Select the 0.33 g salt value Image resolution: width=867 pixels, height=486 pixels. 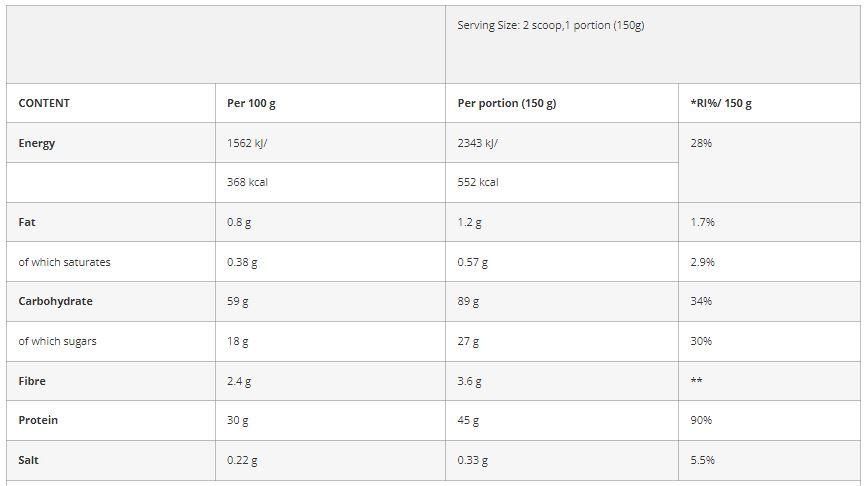(472, 460)
